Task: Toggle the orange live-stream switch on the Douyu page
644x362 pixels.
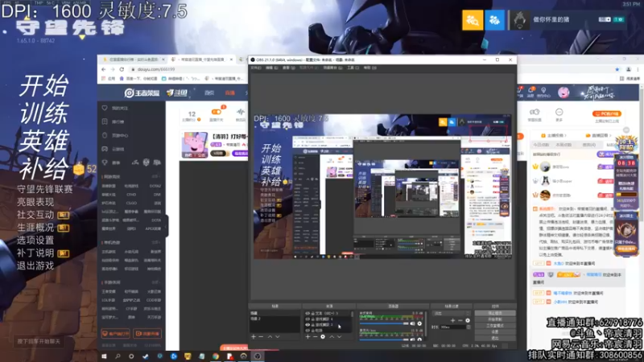Action: coord(216,112)
